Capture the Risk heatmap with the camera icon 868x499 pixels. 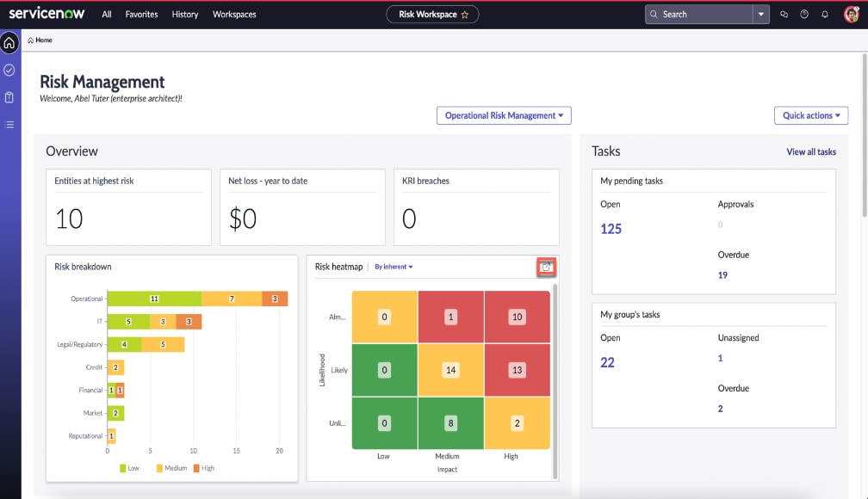pyautogui.click(x=547, y=267)
